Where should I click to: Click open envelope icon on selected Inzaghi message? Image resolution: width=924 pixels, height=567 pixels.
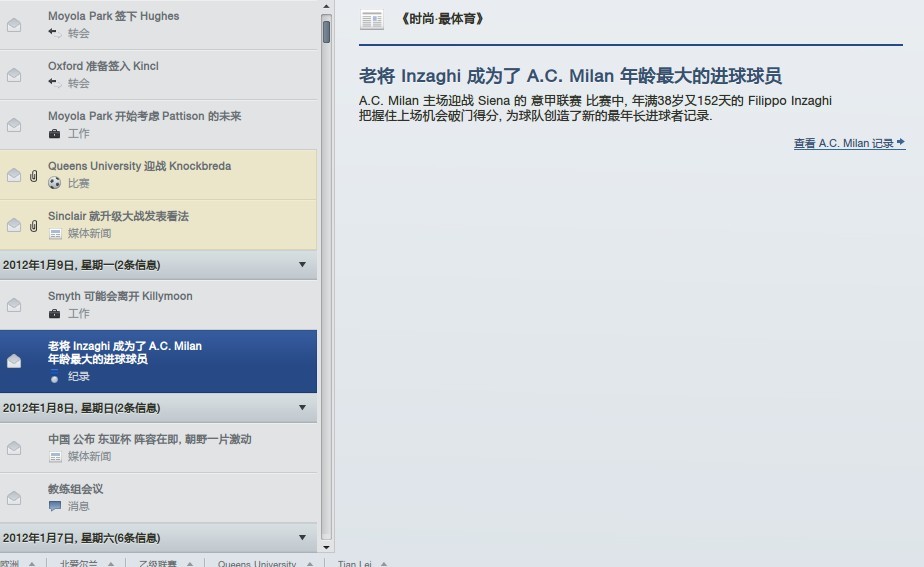coord(14,361)
